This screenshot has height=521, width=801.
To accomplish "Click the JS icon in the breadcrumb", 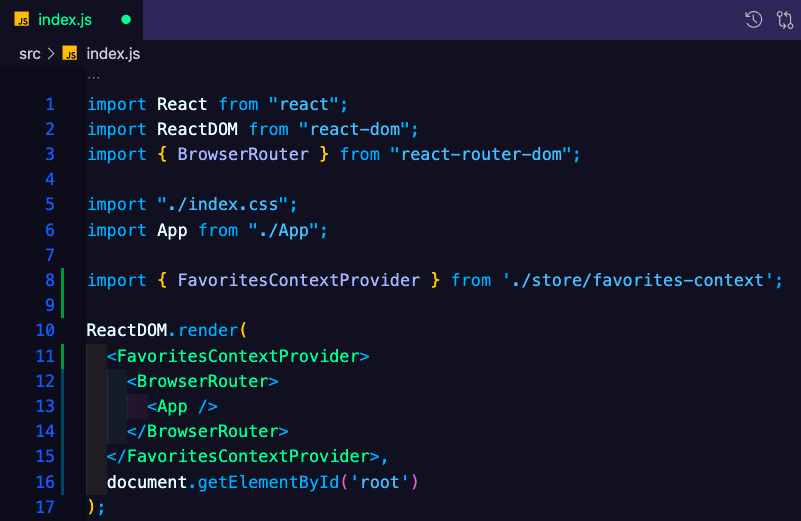I will 69,53.
